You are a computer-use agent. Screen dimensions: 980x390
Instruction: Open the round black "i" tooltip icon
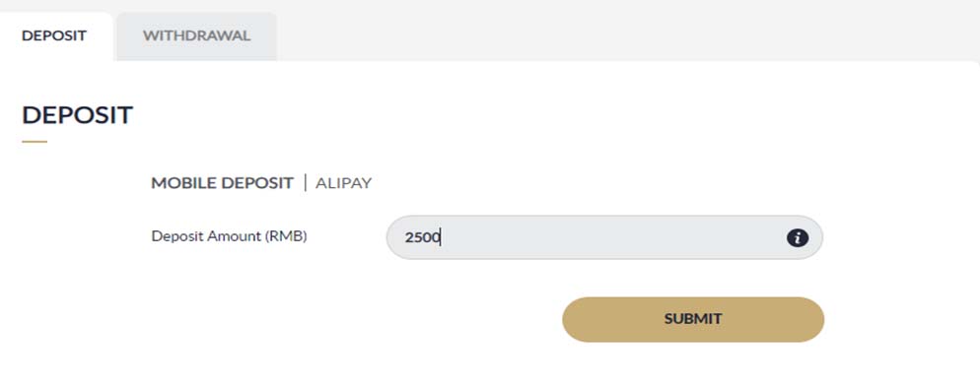coord(797,237)
